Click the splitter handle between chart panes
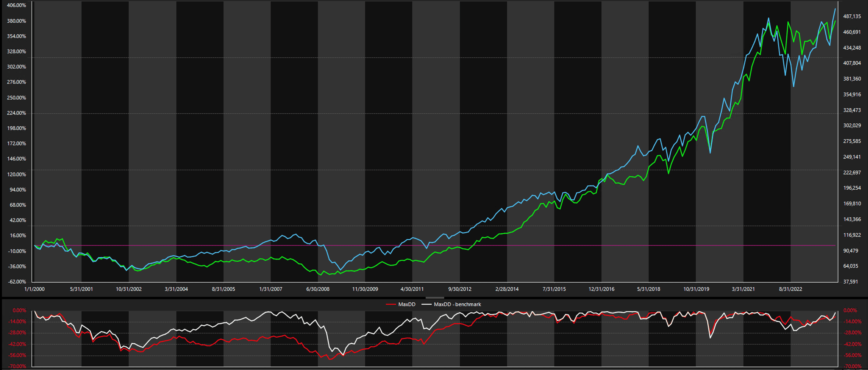This screenshot has height=370, width=868. pos(435,298)
